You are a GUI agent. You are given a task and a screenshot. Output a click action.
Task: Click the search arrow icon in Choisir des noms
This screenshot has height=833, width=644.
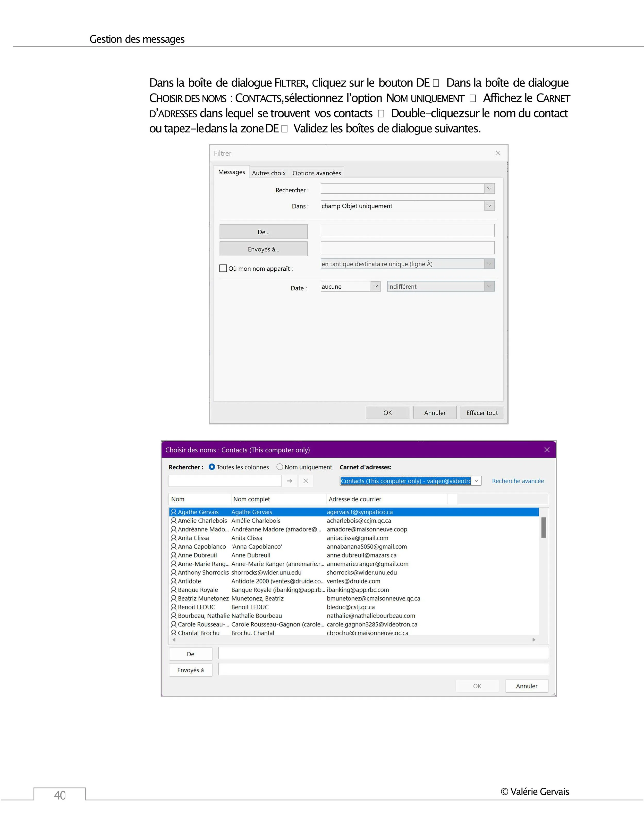click(x=290, y=481)
